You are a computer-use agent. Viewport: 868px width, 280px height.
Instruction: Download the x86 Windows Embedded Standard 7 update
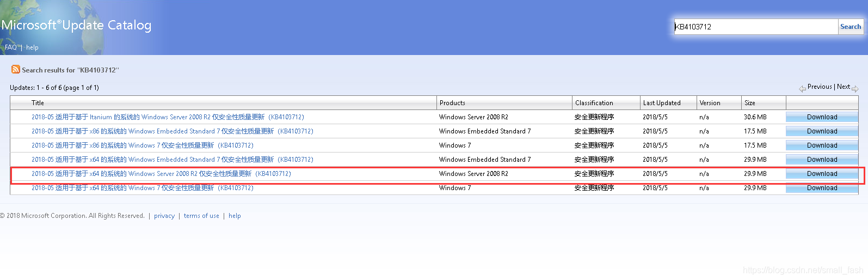(822, 131)
